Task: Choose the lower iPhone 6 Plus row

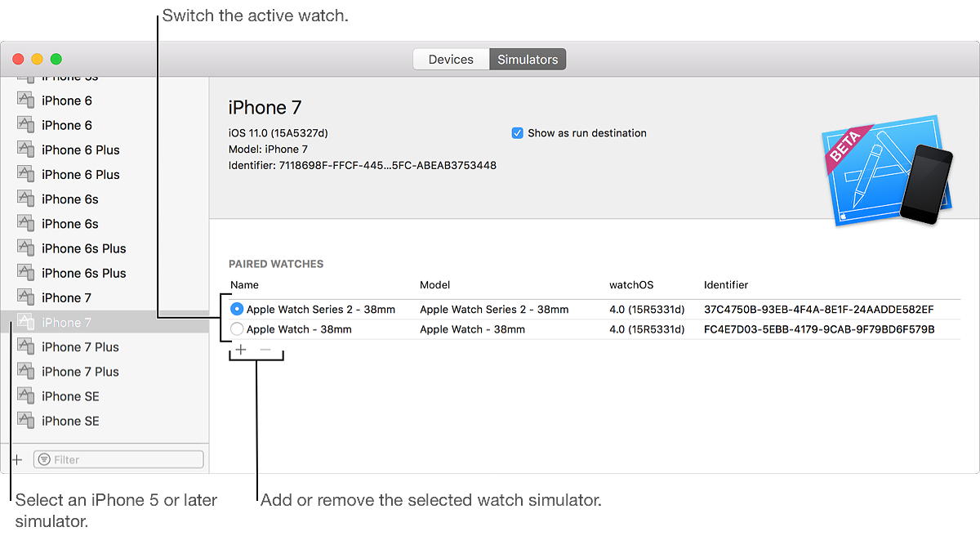Action: (105, 175)
